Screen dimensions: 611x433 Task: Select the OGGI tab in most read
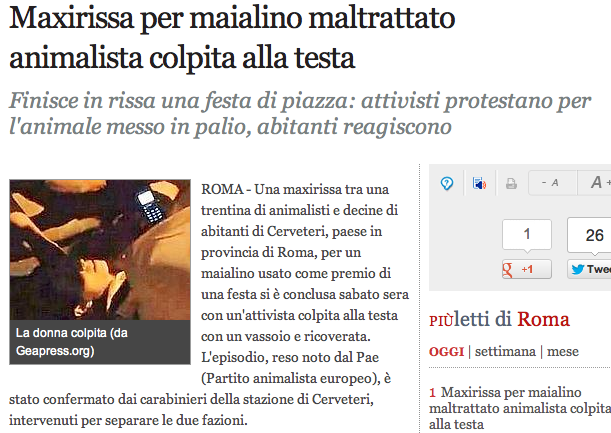pyautogui.click(x=446, y=352)
